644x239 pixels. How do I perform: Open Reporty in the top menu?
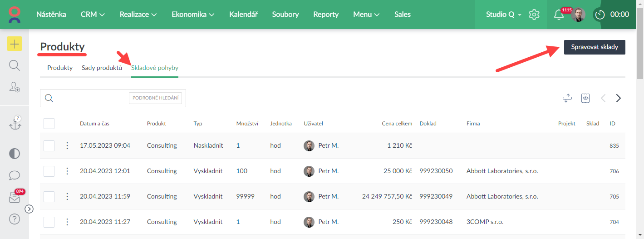pos(326,15)
